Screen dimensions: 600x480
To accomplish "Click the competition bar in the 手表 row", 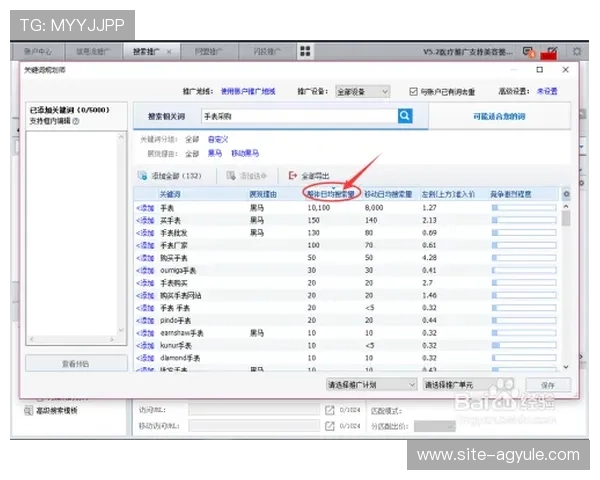I will (524, 207).
